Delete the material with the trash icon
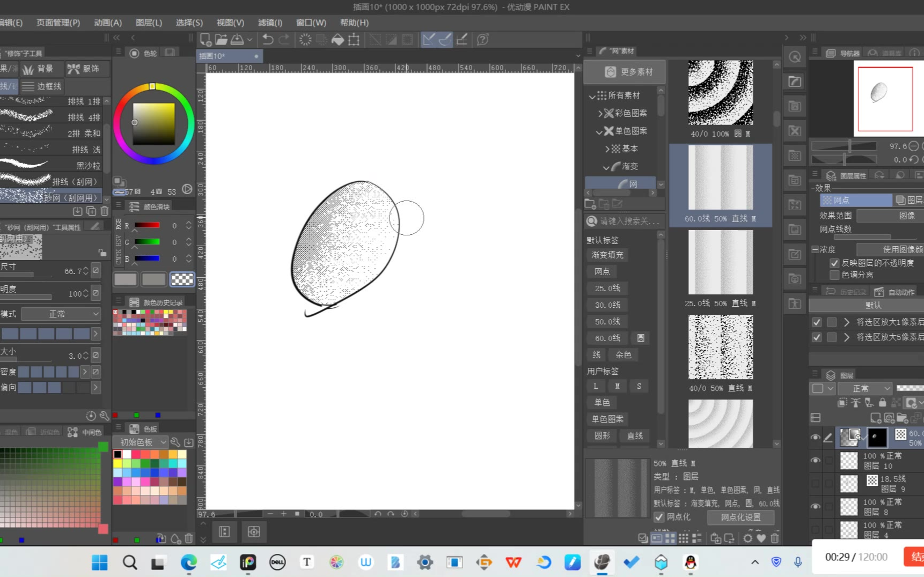 (775, 538)
